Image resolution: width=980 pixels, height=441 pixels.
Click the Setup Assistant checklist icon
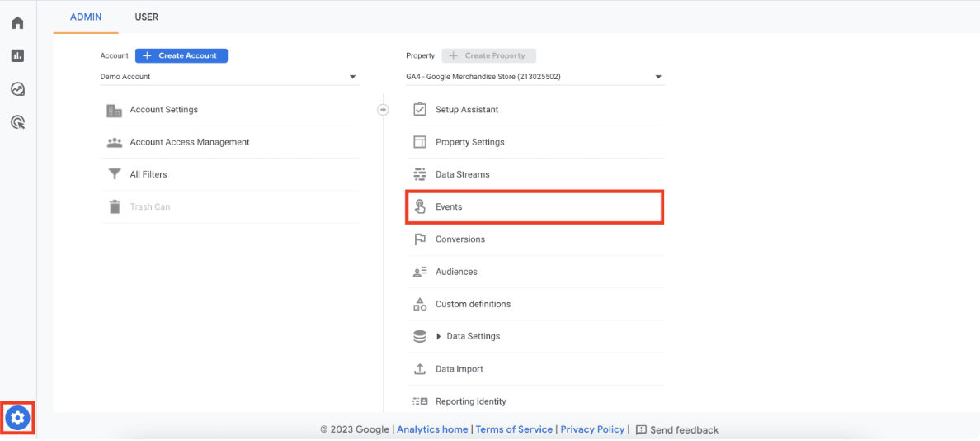420,110
